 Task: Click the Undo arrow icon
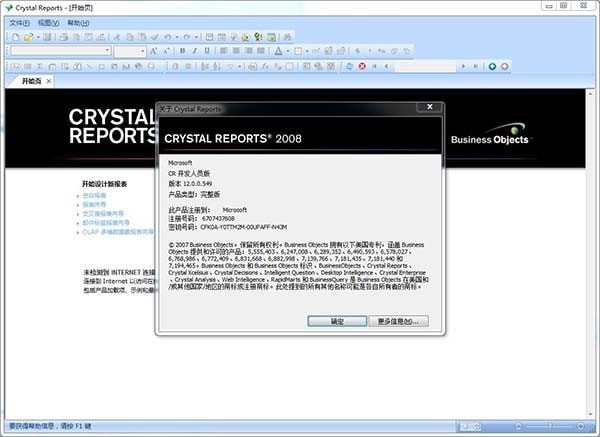click(x=168, y=37)
